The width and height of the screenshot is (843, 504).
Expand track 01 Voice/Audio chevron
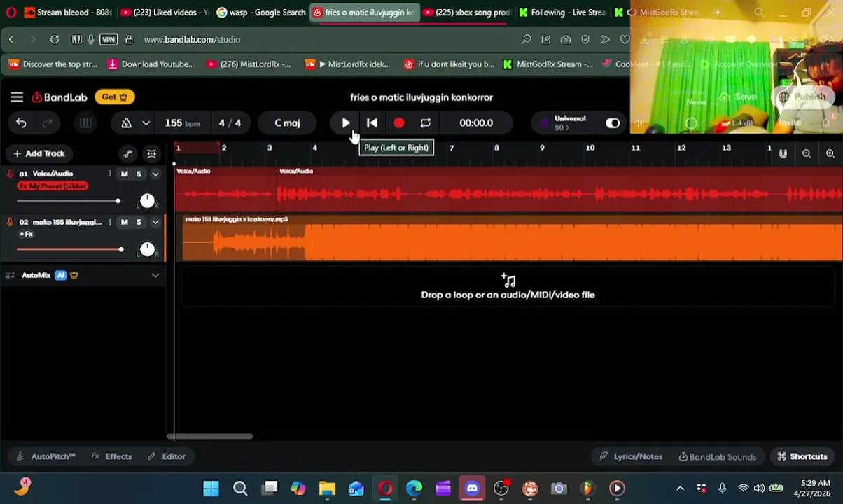(155, 174)
